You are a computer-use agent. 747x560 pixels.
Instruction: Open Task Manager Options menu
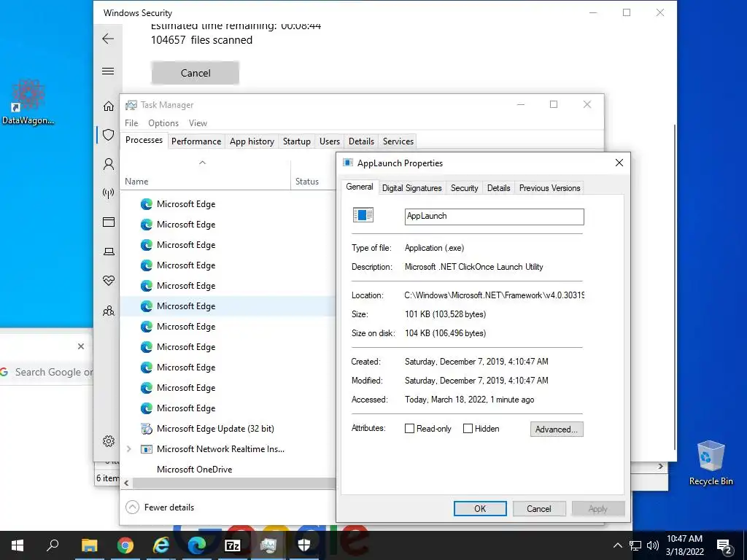pyautogui.click(x=163, y=122)
